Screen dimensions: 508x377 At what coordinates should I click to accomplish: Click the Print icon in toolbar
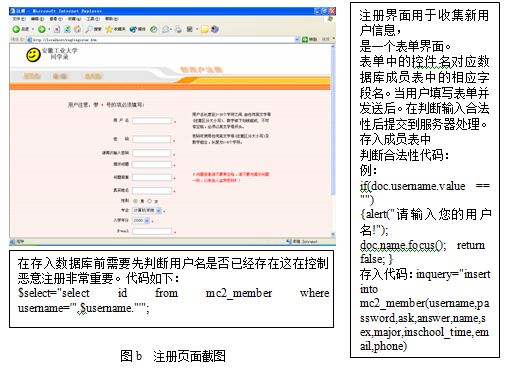click(x=179, y=29)
